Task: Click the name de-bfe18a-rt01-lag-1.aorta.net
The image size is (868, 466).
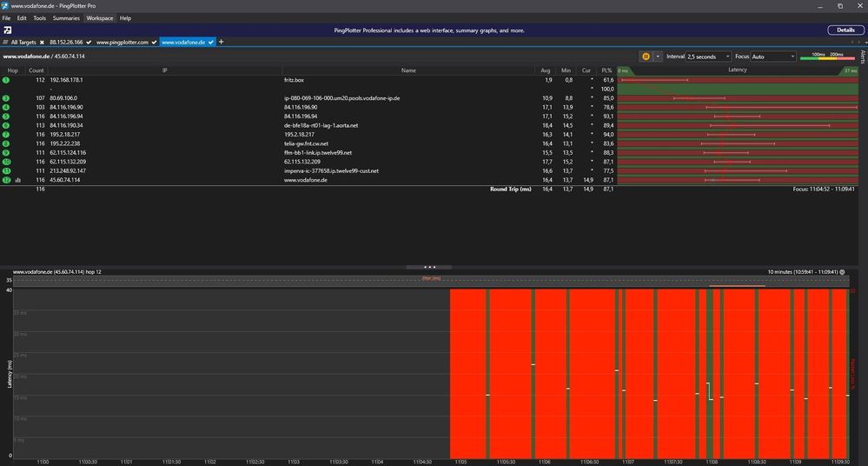Action: (x=321, y=125)
